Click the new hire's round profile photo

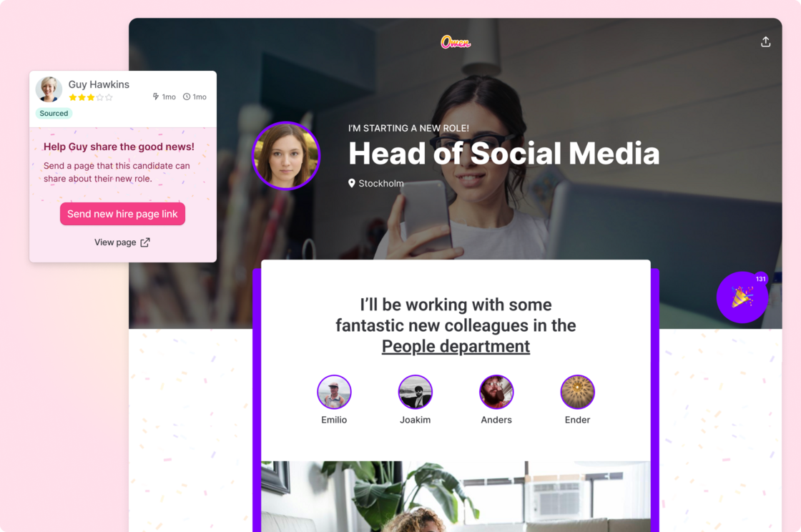[x=286, y=156]
